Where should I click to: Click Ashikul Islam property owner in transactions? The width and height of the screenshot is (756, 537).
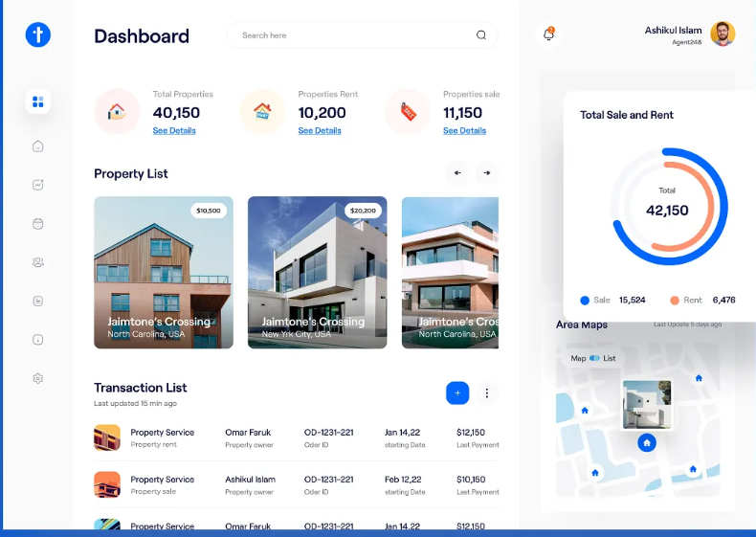(250, 480)
